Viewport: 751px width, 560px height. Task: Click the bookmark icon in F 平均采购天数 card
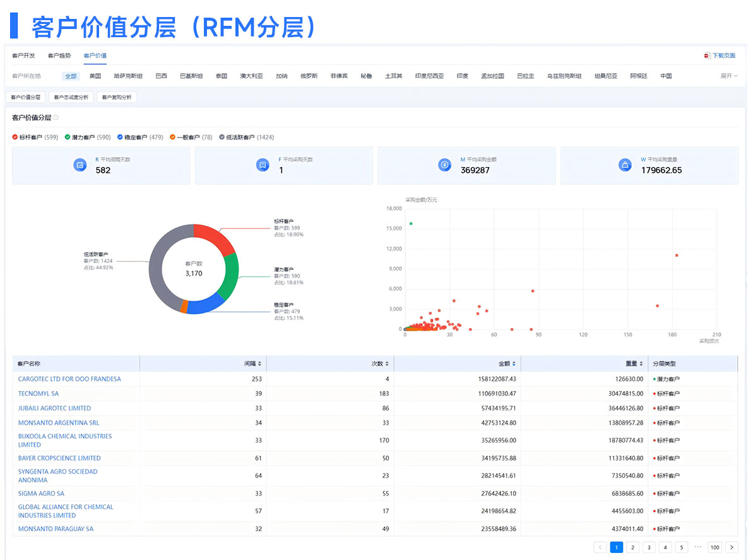click(263, 165)
